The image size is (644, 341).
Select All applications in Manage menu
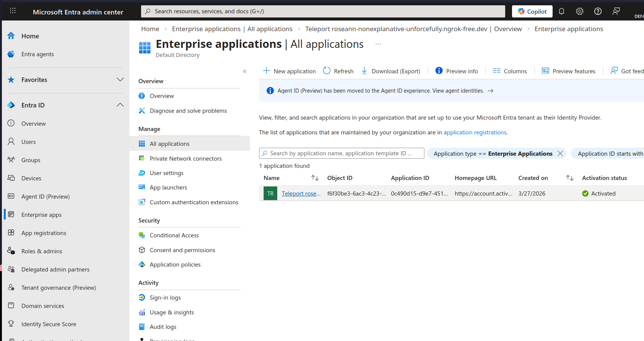pos(190,144)
